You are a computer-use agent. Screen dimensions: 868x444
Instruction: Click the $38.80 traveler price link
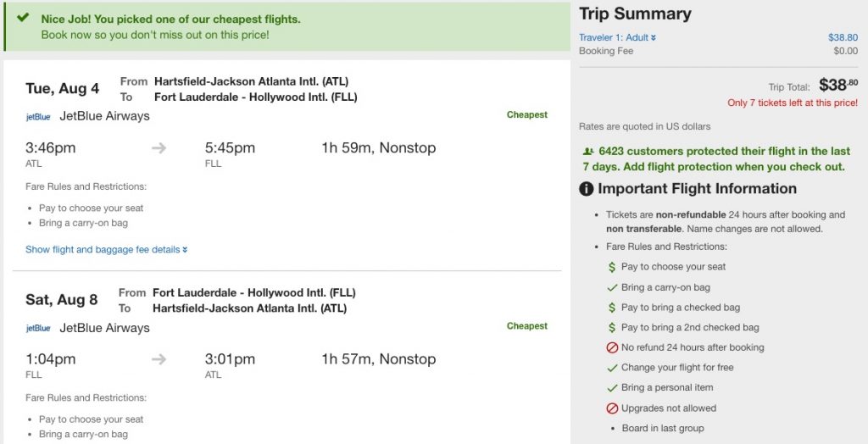pyautogui.click(x=843, y=37)
